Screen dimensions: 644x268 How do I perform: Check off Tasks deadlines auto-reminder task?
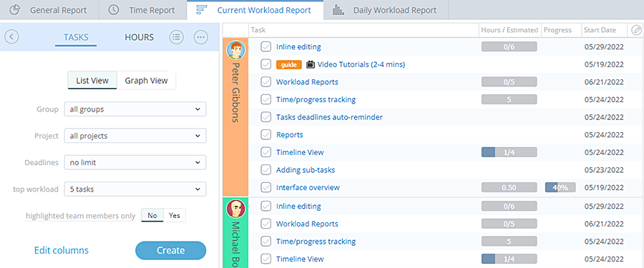pyautogui.click(x=266, y=117)
